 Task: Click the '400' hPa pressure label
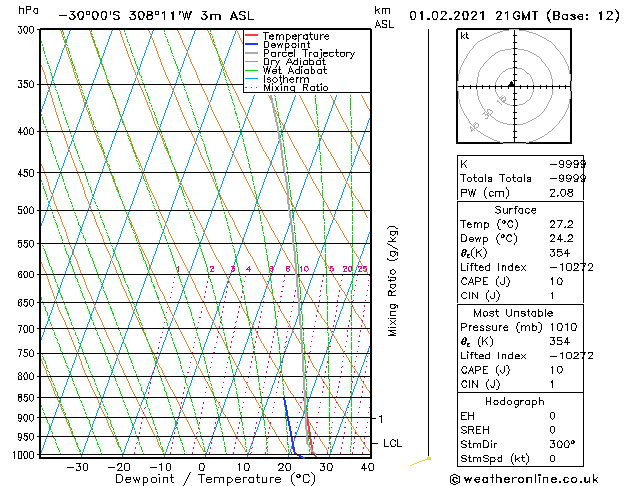(x=28, y=132)
